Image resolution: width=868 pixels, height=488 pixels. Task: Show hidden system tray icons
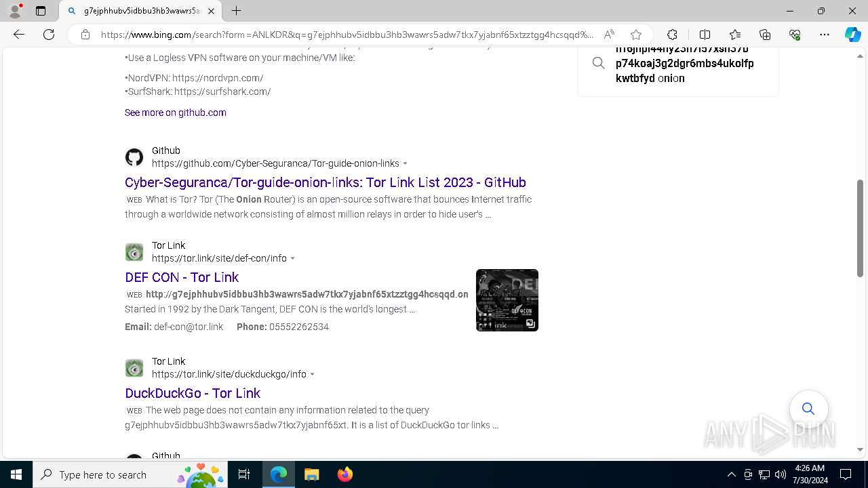click(x=731, y=474)
